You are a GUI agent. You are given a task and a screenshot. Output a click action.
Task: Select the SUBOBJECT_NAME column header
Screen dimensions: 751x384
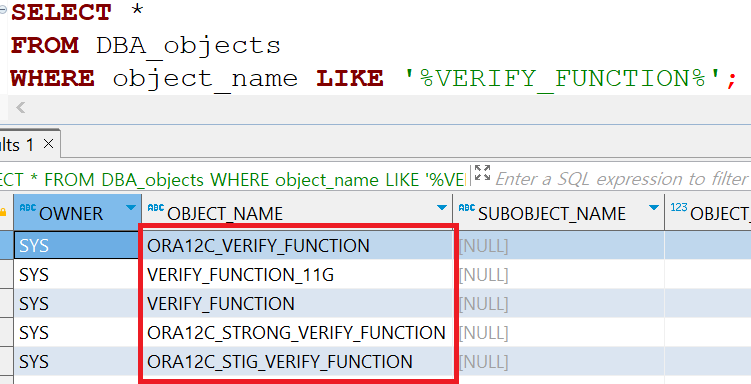[558, 213]
